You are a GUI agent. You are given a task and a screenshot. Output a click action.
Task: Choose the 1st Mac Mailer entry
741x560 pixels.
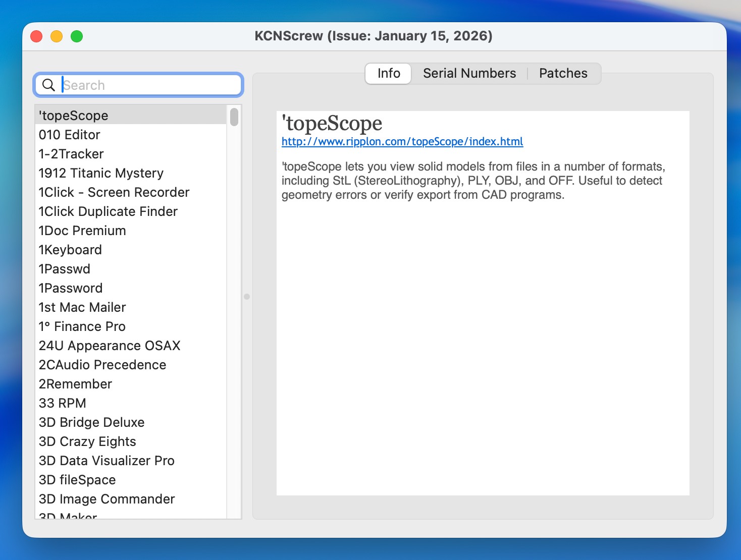(82, 307)
